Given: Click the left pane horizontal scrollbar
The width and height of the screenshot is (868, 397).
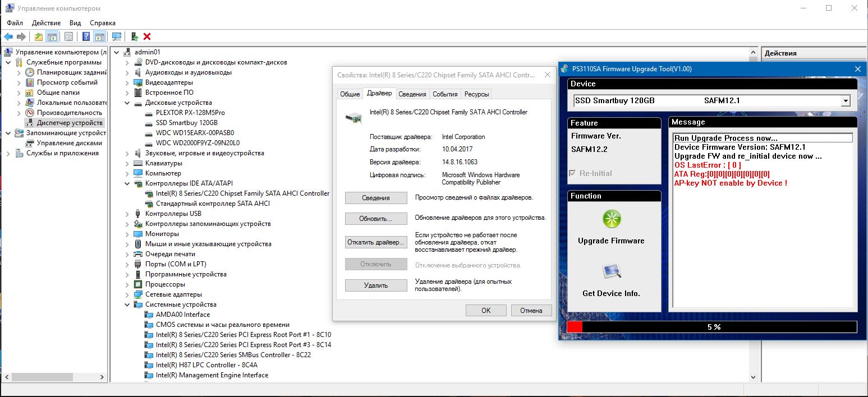Looking at the screenshot, I should pos(54,376).
